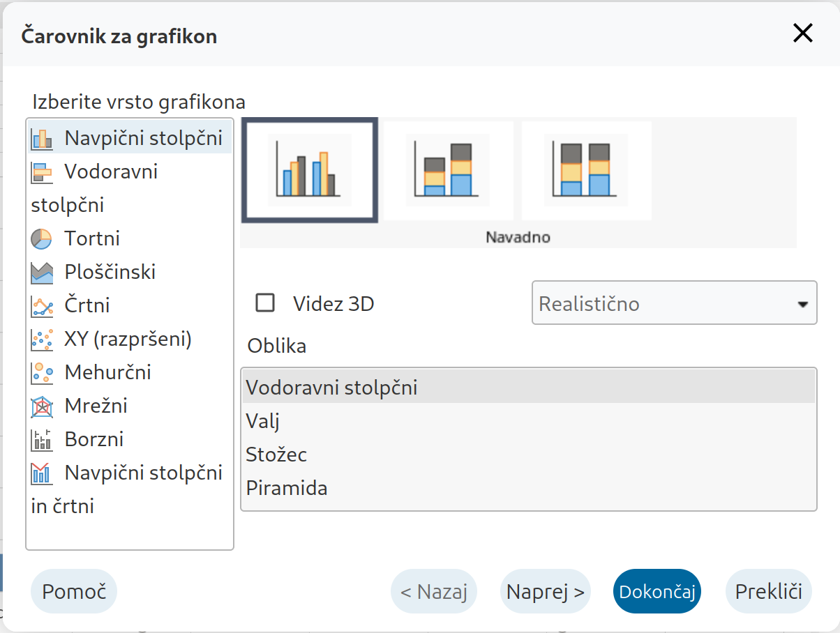Select Navpični stolpčni in črtni icon
The image size is (840, 633).
click(42, 473)
